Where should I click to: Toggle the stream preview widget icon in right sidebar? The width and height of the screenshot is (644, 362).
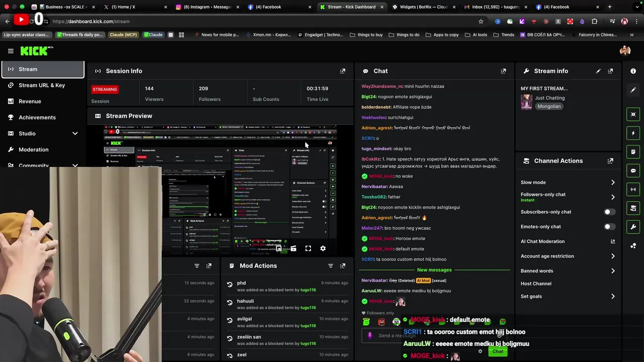633,114
